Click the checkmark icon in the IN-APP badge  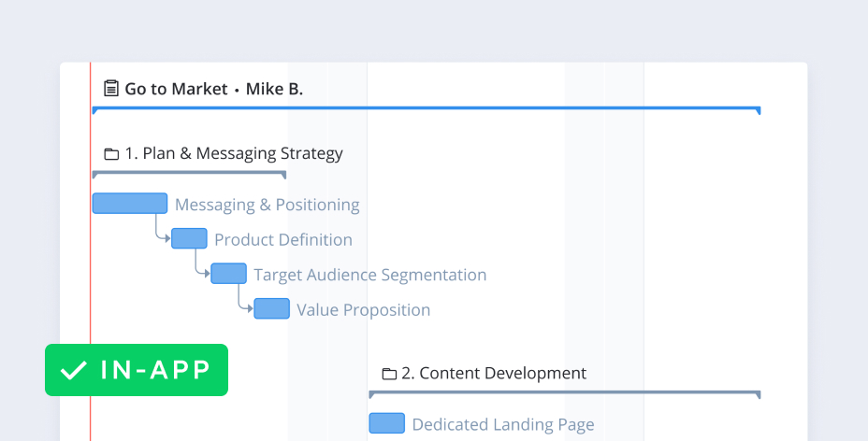(x=73, y=370)
